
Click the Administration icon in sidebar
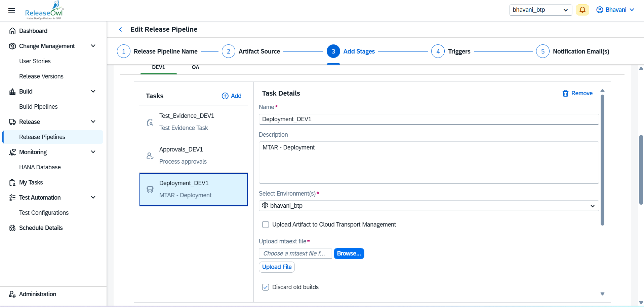(x=12, y=294)
